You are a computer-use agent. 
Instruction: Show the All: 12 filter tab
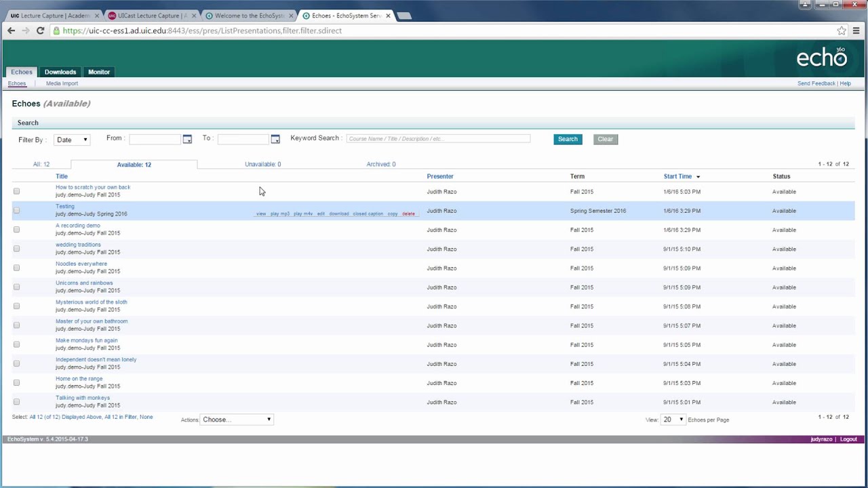(x=41, y=164)
